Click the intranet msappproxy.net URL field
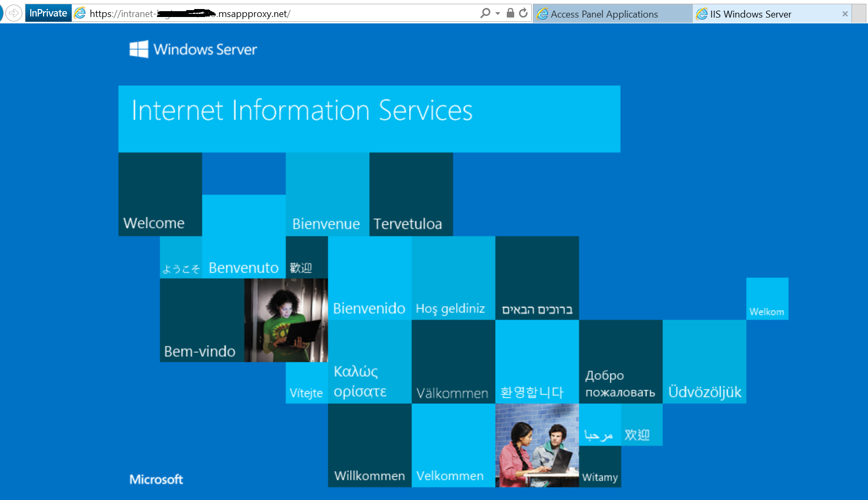The width and height of the screenshot is (868, 500). coord(266,14)
